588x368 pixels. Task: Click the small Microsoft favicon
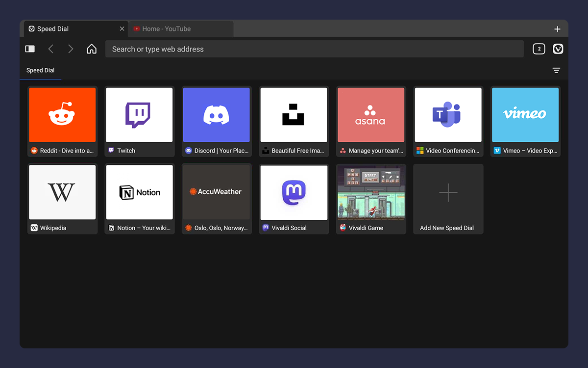coord(420,151)
